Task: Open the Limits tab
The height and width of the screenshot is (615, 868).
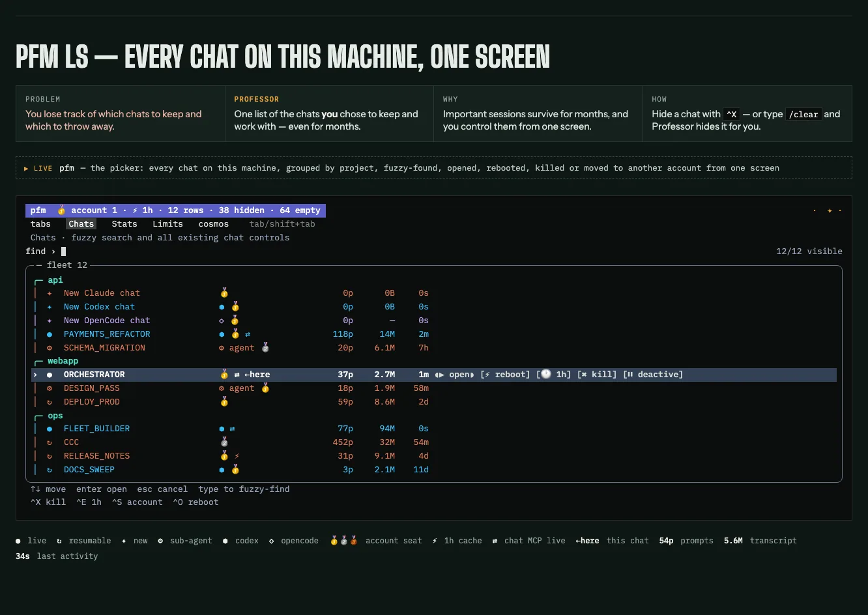Action: click(168, 224)
